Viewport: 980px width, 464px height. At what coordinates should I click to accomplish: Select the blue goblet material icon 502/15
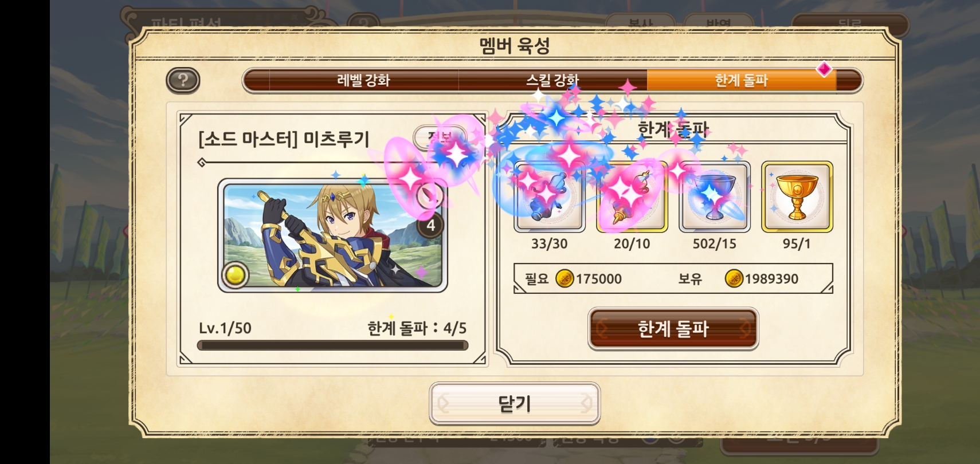pyautogui.click(x=715, y=197)
